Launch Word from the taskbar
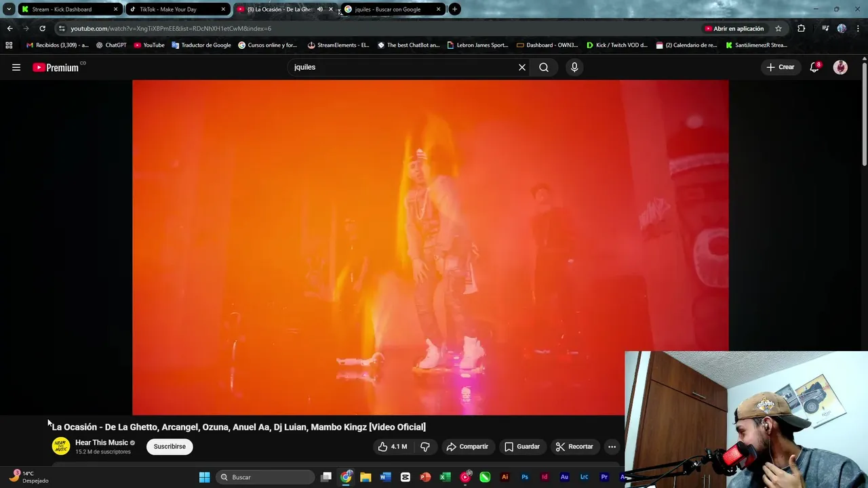Screen dimensions: 868x488 pyautogui.click(x=386, y=477)
